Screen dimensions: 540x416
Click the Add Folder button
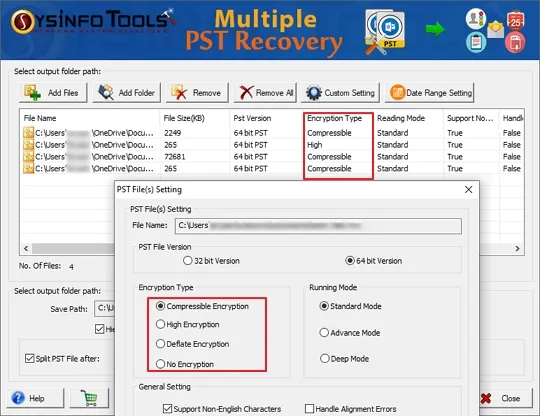click(x=127, y=93)
